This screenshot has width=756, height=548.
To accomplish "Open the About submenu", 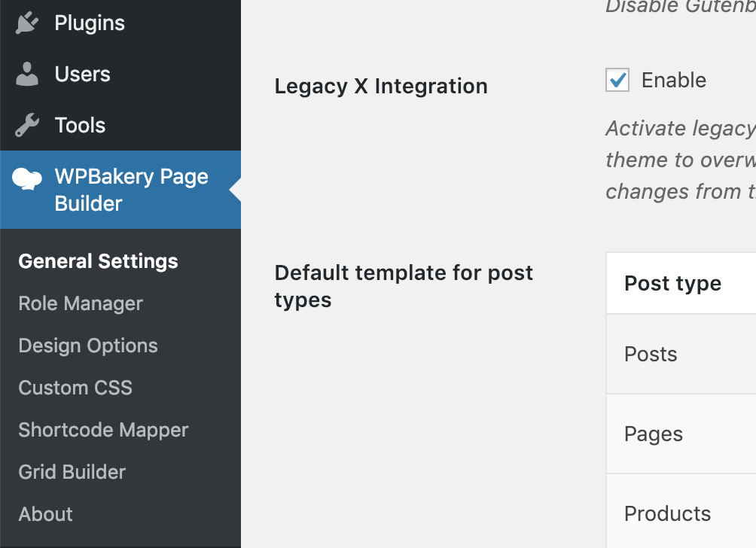I will pos(45,514).
